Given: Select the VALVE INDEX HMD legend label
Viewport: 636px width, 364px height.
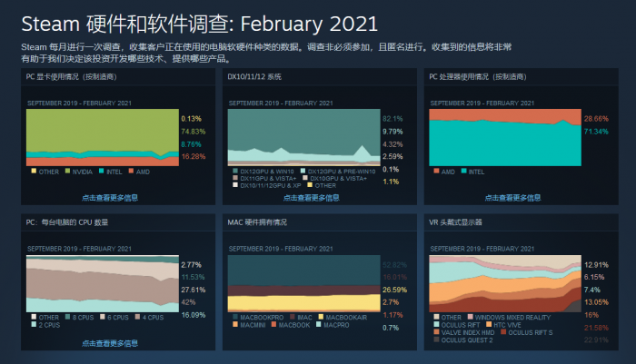Looking at the screenshot, I should (468, 332).
